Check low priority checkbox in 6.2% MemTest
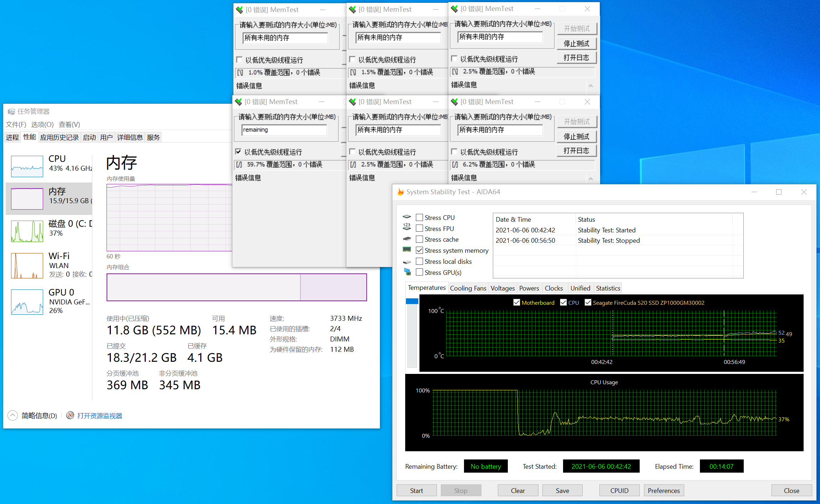The width and height of the screenshot is (820, 504). click(454, 152)
